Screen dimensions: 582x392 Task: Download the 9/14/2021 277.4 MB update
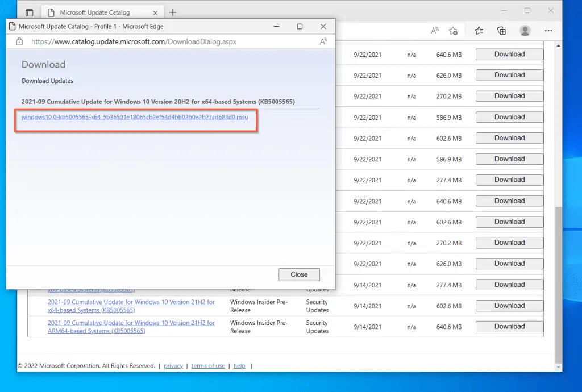point(509,285)
